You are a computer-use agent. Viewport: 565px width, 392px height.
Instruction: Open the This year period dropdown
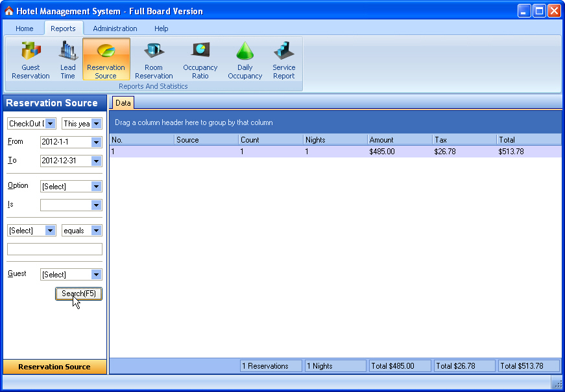[x=97, y=124]
